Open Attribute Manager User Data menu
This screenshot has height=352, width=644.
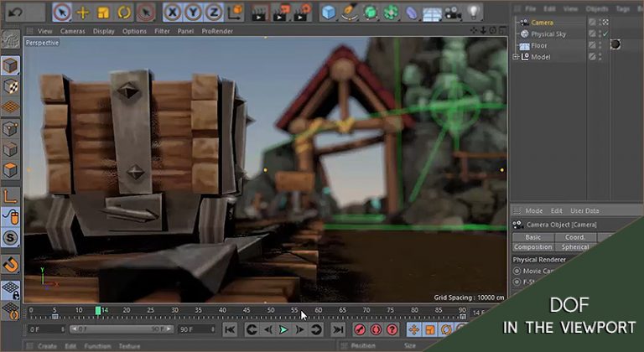[584, 210]
